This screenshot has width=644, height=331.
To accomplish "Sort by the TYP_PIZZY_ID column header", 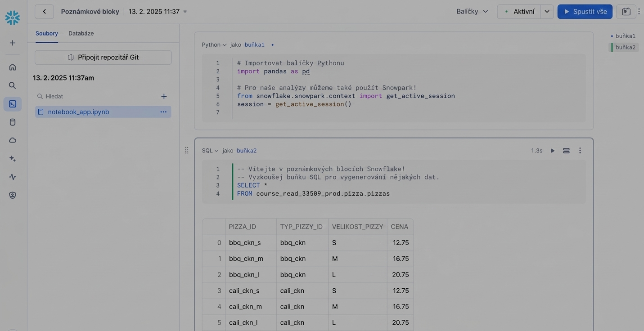I will pyautogui.click(x=302, y=227).
